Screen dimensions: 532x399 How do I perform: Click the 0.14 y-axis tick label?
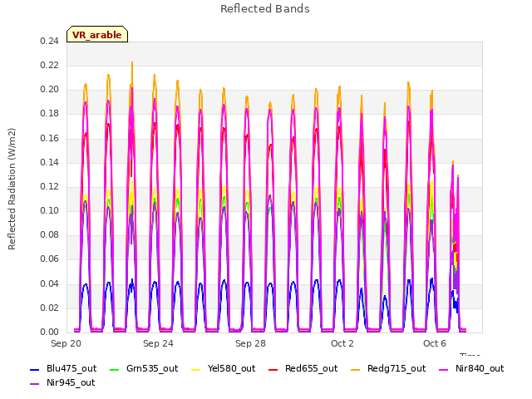[x=50, y=162]
